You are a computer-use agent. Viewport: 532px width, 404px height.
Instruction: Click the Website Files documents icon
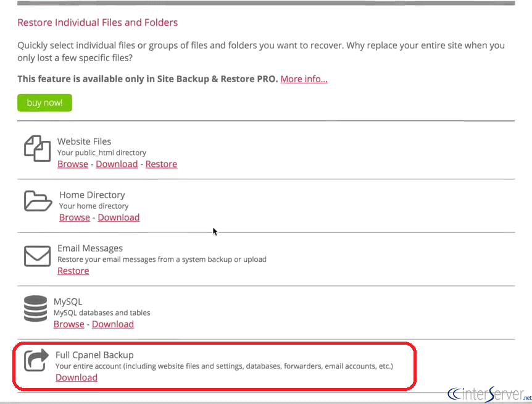37,148
